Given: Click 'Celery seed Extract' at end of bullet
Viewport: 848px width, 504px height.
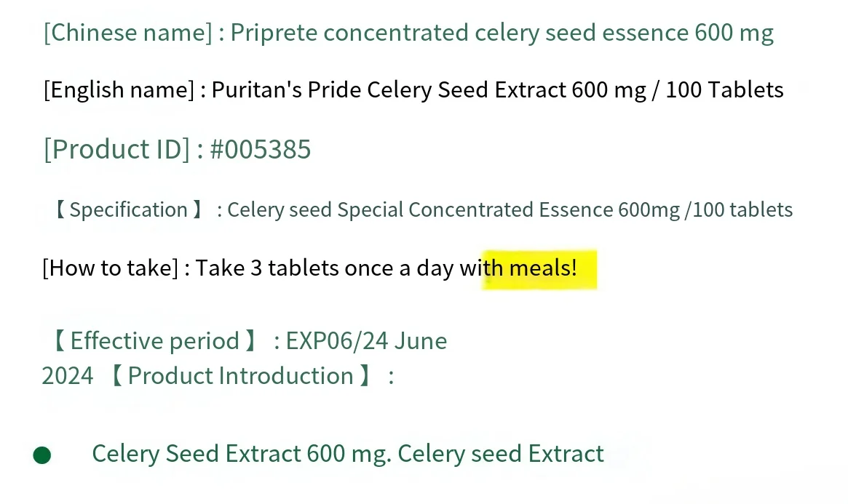Looking at the screenshot, I should [501, 454].
